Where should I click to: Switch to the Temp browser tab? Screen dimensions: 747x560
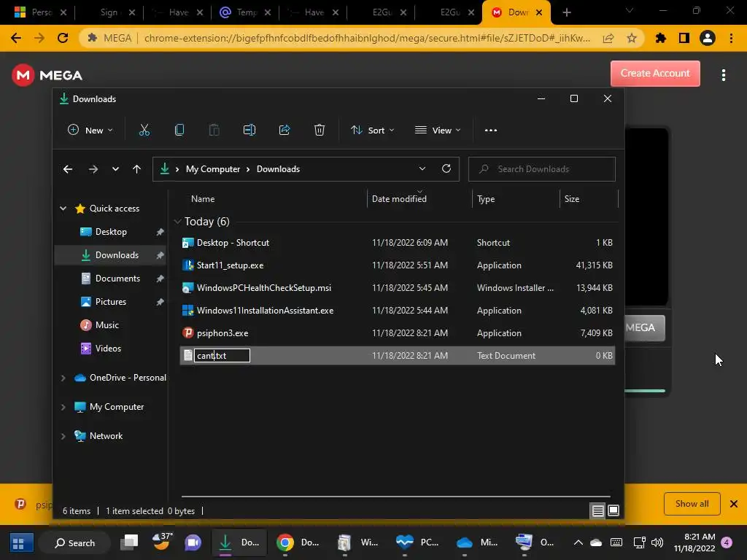tap(244, 12)
